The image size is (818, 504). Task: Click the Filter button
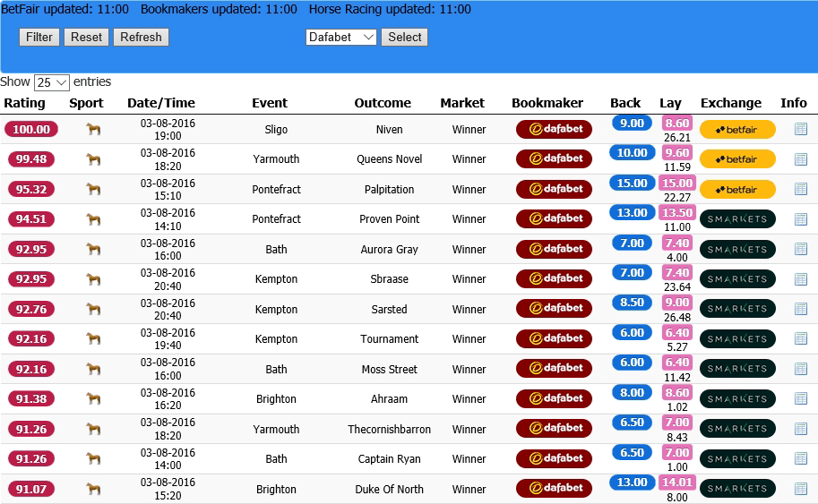(39, 37)
